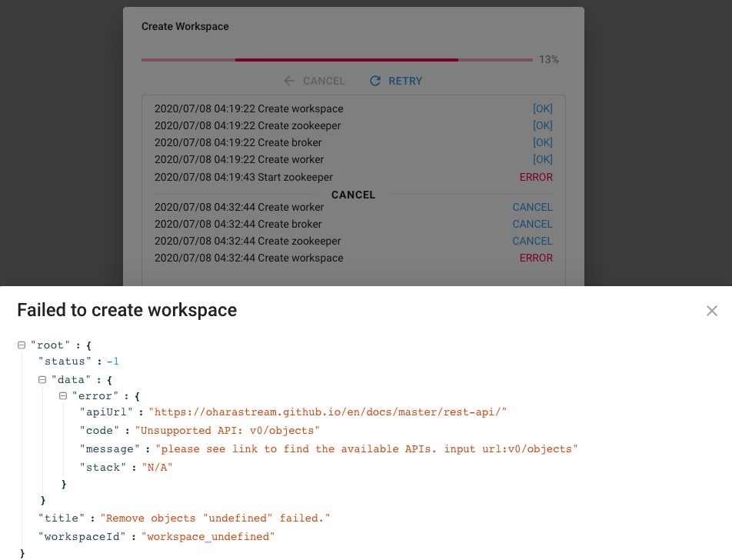The image size is (732, 560).
Task: Click ERROR status of Start zookeeper
Action: tap(536, 177)
